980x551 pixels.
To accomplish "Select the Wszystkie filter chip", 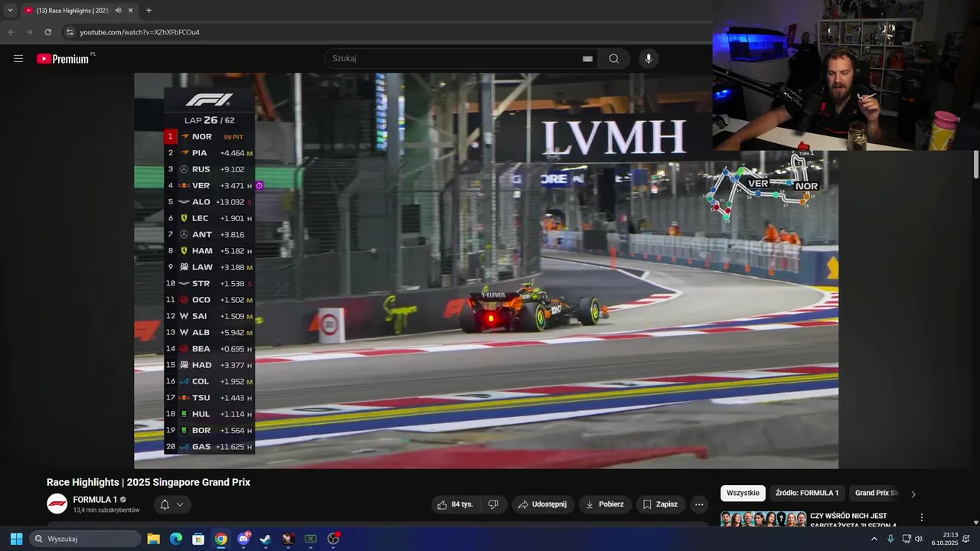I will [743, 494].
